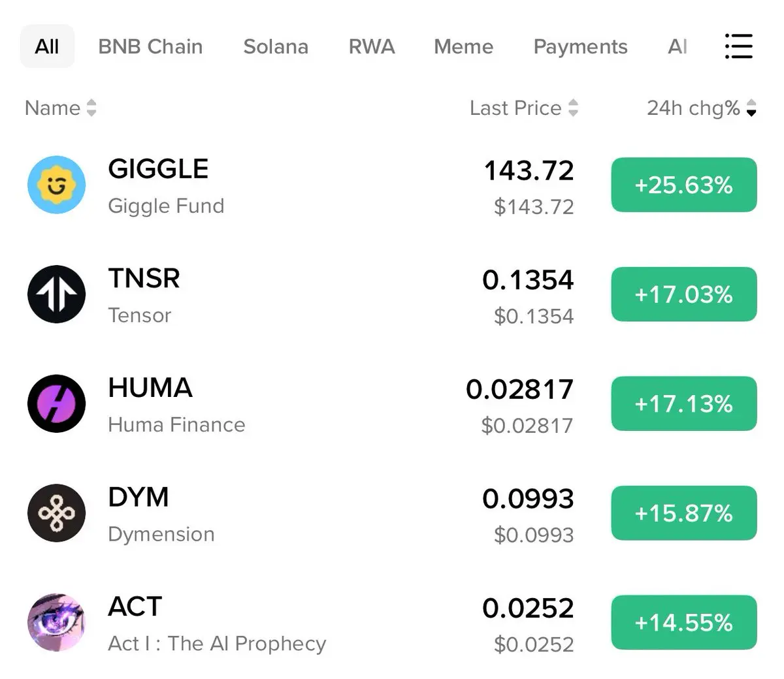The image size is (784, 679).
Task: Open the RWA category tab
Action: click(372, 46)
